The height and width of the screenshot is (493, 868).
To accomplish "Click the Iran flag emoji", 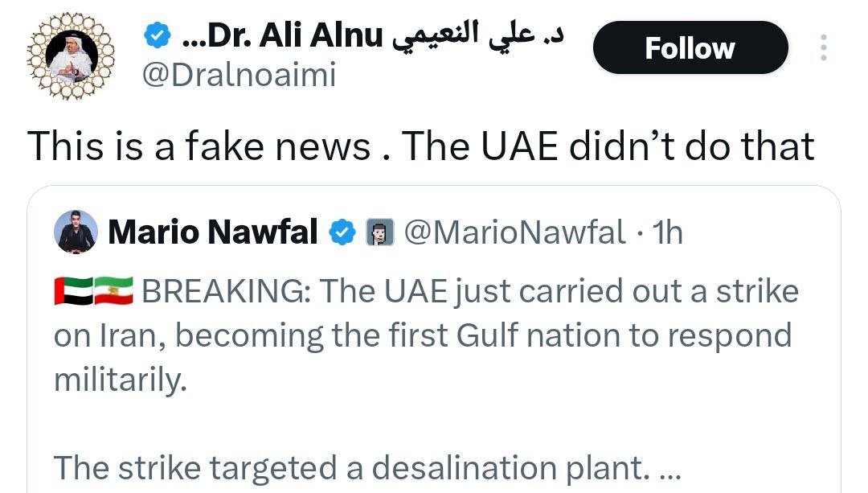I will tap(113, 291).
